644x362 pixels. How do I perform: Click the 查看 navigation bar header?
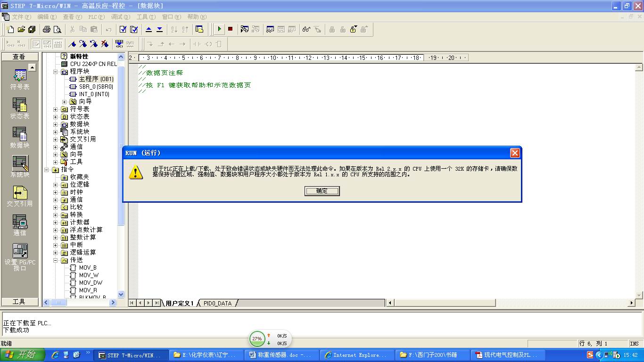[x=19, y=57]
